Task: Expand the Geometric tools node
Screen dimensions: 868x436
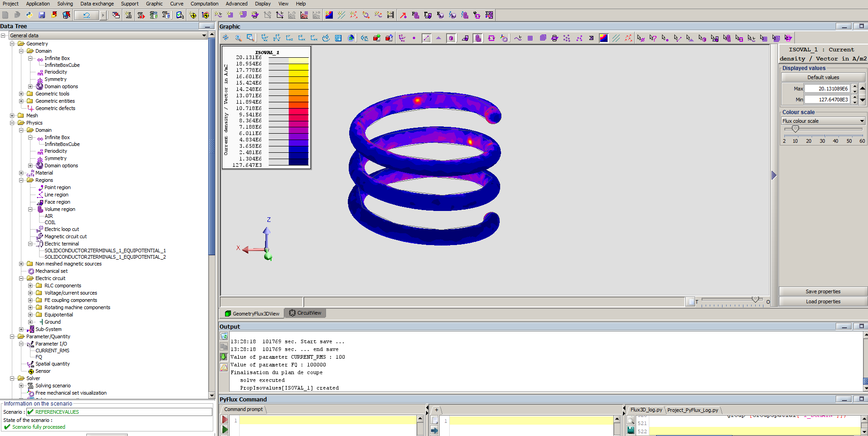Action: coord(21,94)
